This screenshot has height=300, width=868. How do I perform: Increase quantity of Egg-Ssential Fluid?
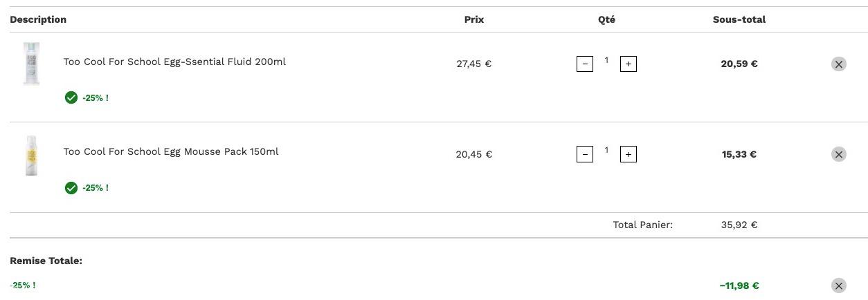[x=628, y=64]
